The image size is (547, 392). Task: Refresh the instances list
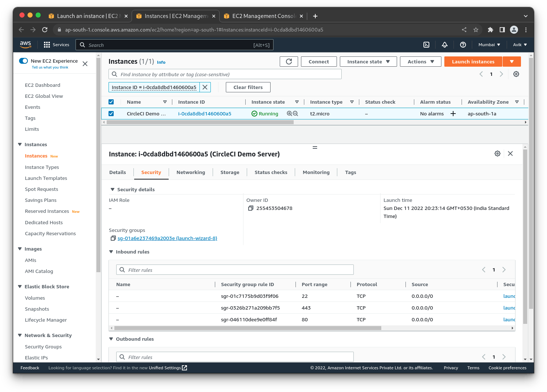click(289, 61)
